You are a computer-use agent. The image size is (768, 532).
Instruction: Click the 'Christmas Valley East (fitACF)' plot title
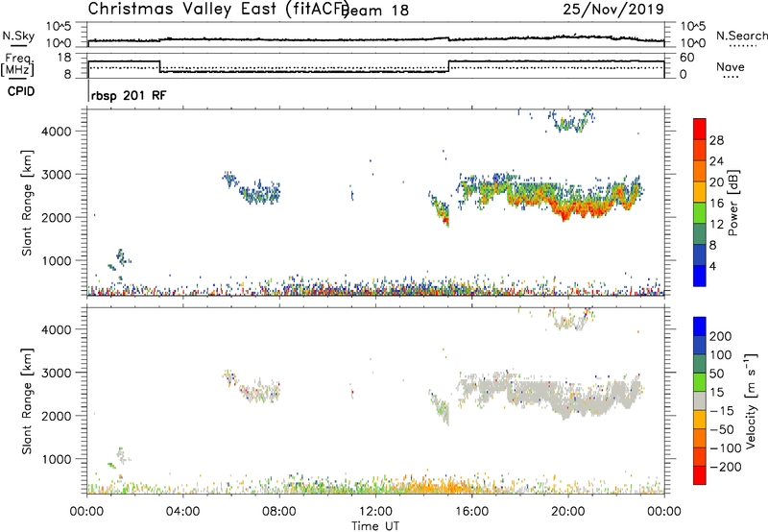(218, 9)
